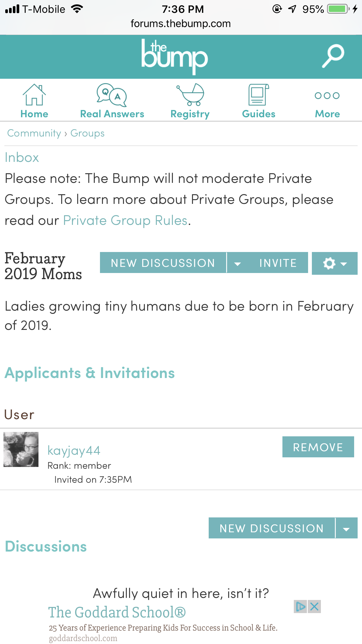The height and width of the screenshot is (644, 362).
Task: Open the Inbox link
Action: tap(22, 157)
